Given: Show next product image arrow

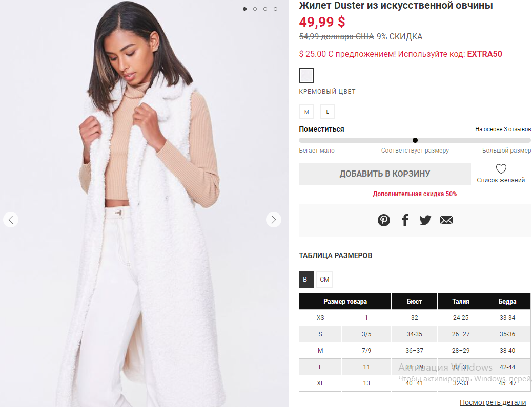Looking at the screenshot, I should [274, 220].
